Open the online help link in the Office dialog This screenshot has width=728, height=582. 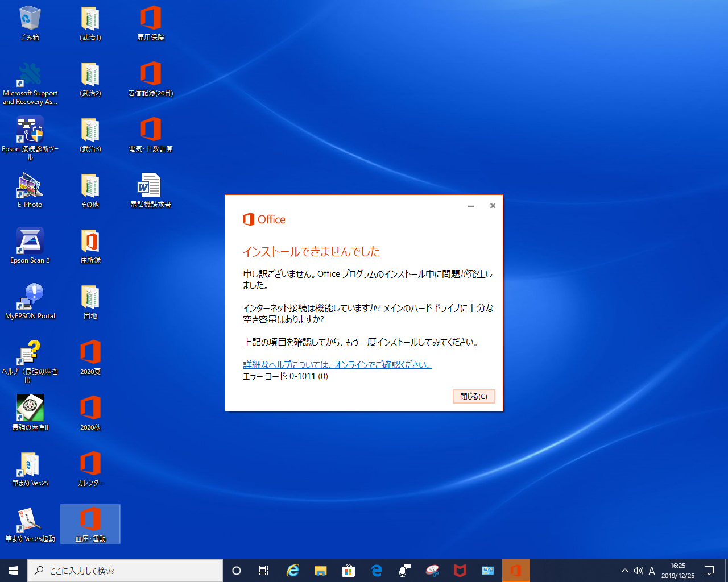tap(337, 365)
